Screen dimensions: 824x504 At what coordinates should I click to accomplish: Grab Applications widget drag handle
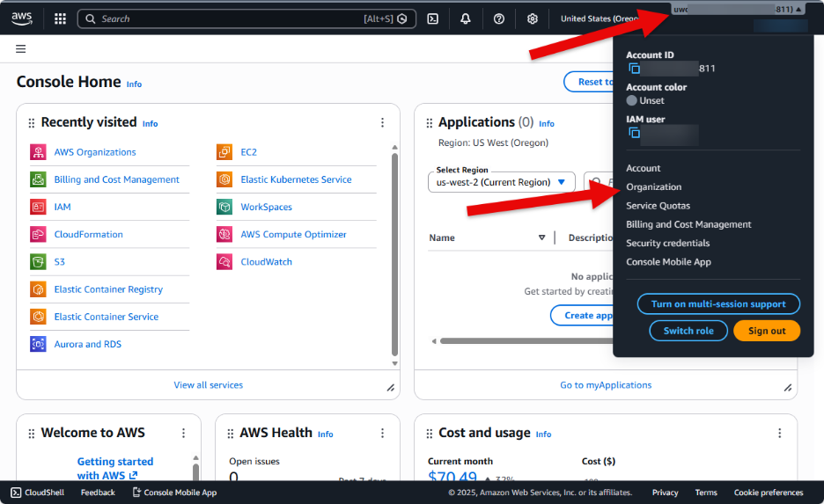coord(430,123)
